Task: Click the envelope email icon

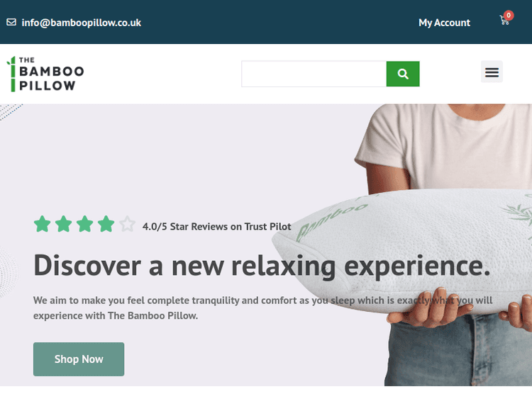Action: tap(11, 23)
